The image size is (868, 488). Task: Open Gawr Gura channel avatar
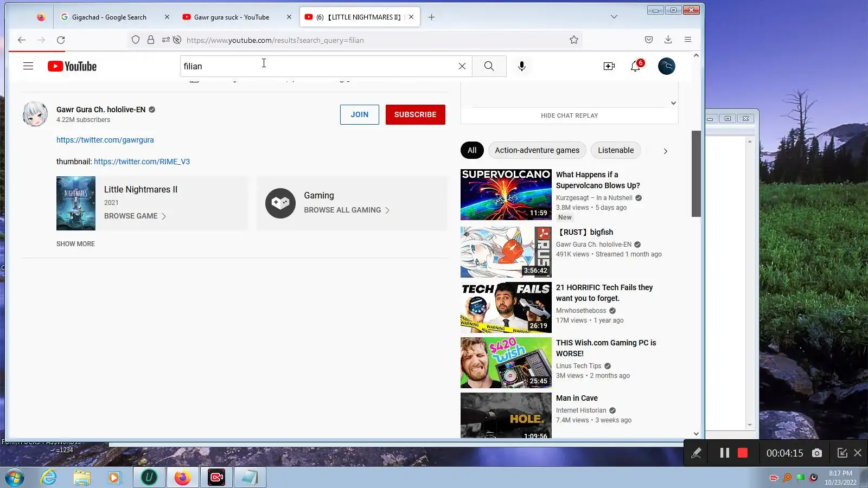click(35, 114)
